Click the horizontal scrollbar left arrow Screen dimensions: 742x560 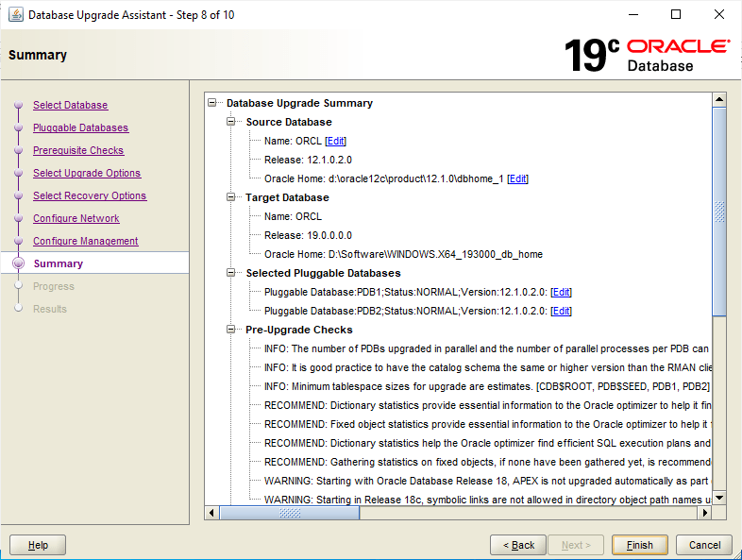(x=211, y=513)
